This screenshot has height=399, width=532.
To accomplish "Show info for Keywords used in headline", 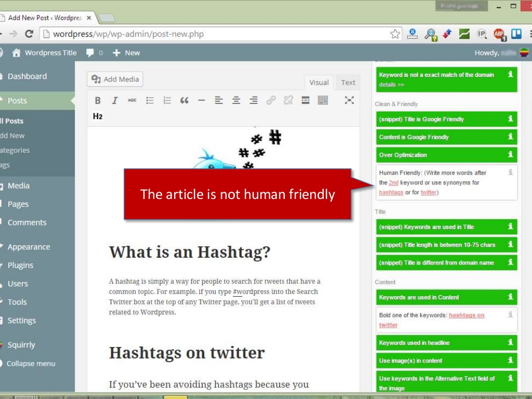I will tap(510, 342).
